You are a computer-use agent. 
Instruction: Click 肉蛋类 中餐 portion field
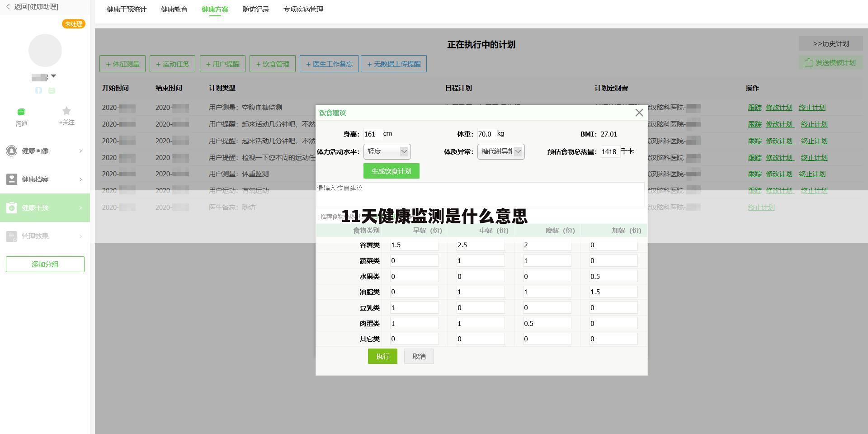481,323
